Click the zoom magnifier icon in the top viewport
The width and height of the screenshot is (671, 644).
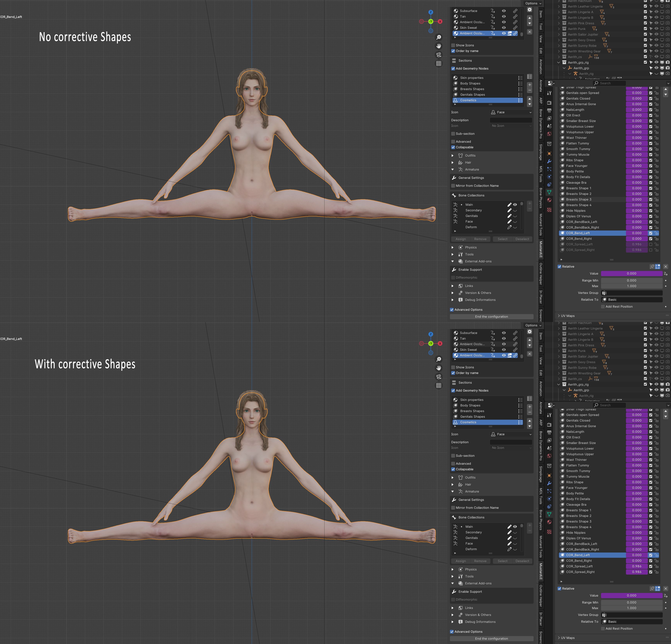(x=439, y=37)
